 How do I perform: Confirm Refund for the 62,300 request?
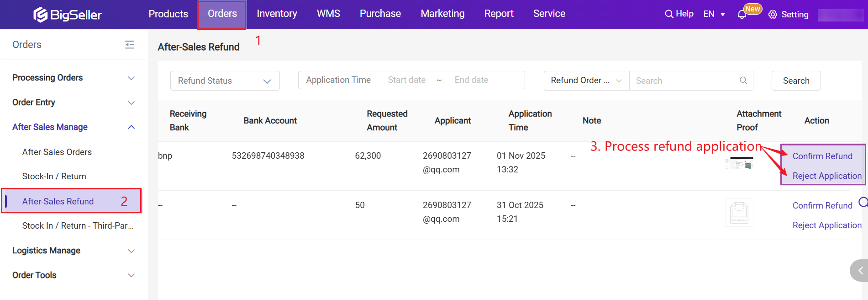tap(822, 156)
